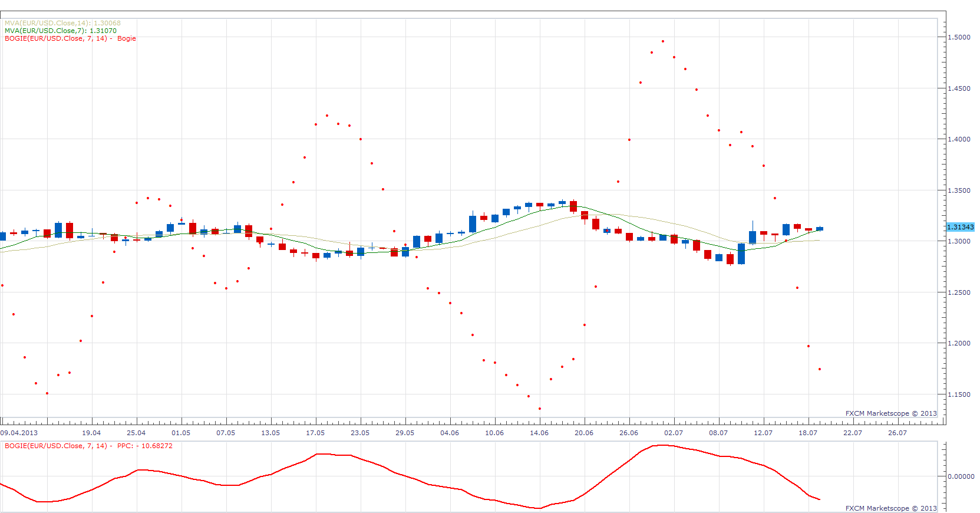Click the 1.2000 price axis label
This screenshot has height=513, width=980.
(x=959, y=343)
